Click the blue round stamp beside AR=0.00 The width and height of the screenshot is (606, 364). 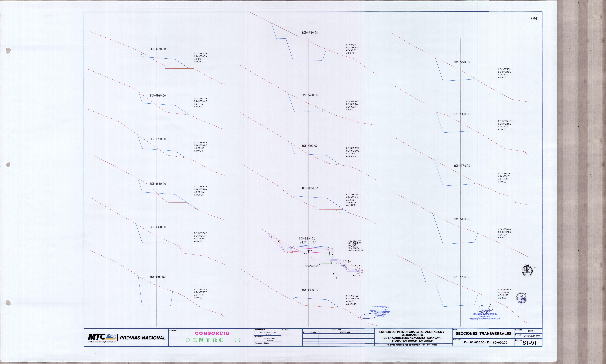click(x=522, y=298)
